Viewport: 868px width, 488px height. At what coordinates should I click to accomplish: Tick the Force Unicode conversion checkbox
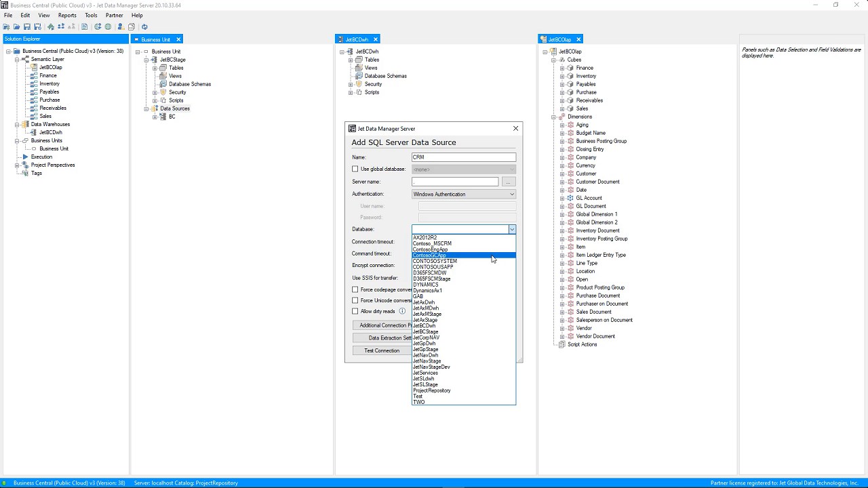click(355, 300)
